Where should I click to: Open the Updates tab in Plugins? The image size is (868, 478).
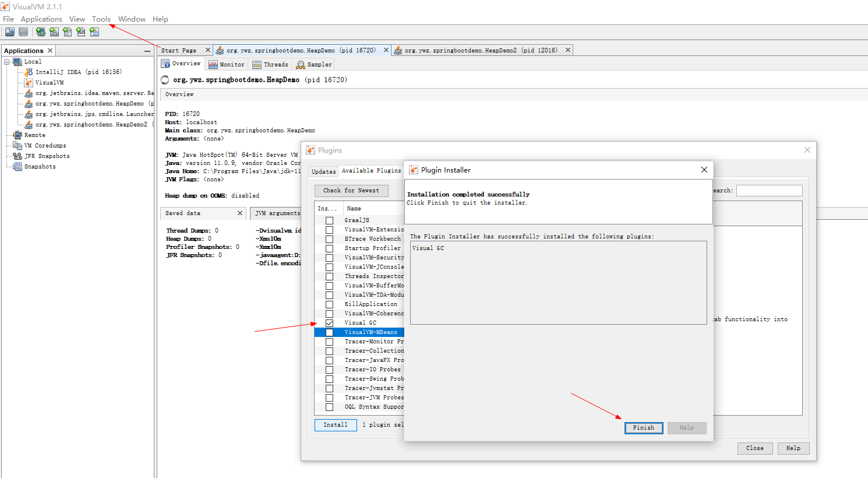click(x=323, y=171)
